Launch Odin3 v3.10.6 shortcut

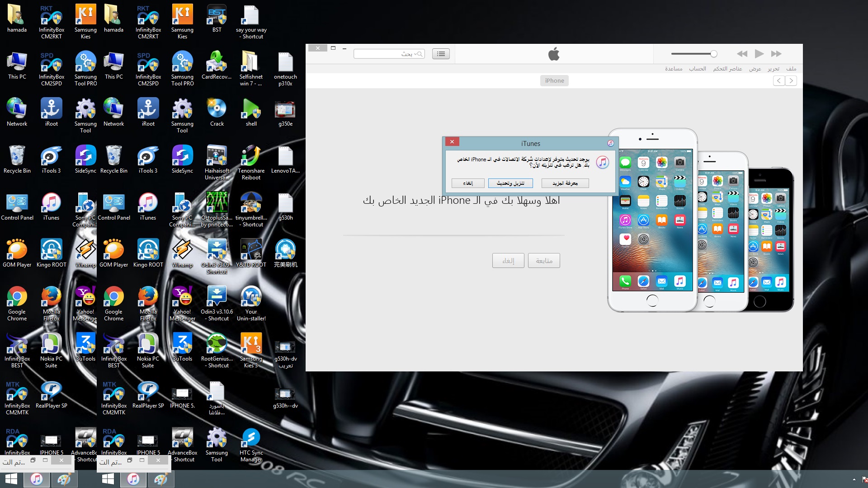tap(217, 303)
